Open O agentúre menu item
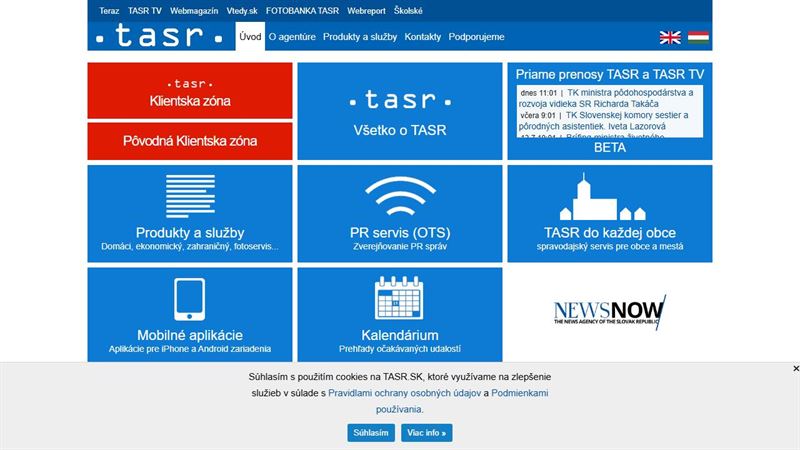The width and height of the screenshot is (800, 450). pyautogui.click(x=292, y=37)
